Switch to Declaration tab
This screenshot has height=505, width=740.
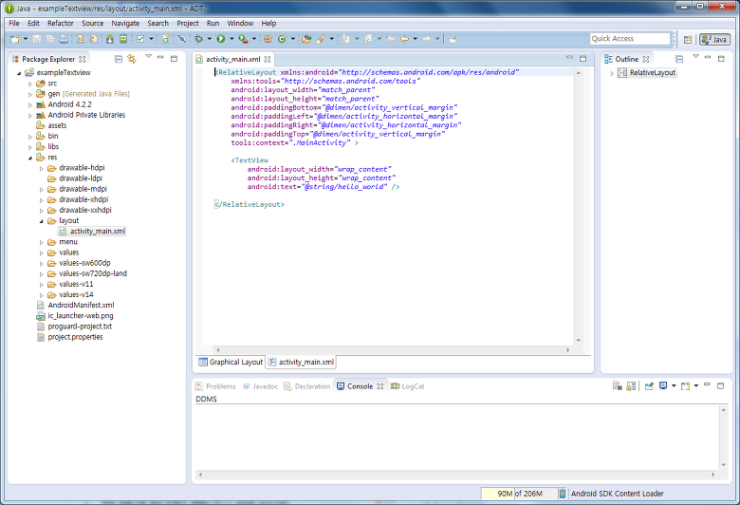click(x=307, y=386)
